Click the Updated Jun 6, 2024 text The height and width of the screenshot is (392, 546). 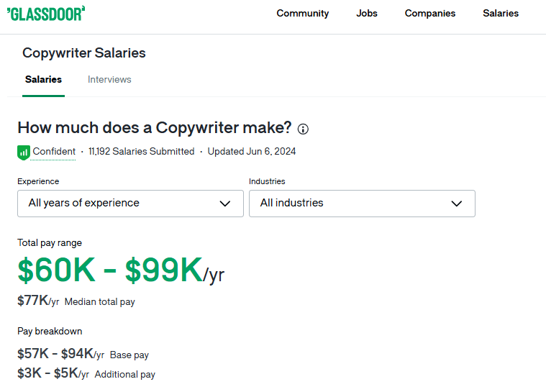tap(252, 152)
